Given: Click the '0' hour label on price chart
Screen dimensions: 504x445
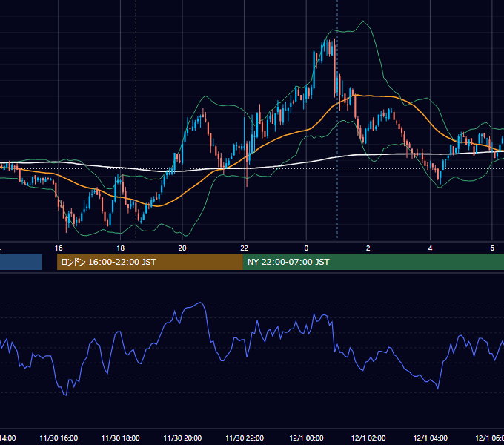Looking at the screenshot, I should [x=306, y=248].
